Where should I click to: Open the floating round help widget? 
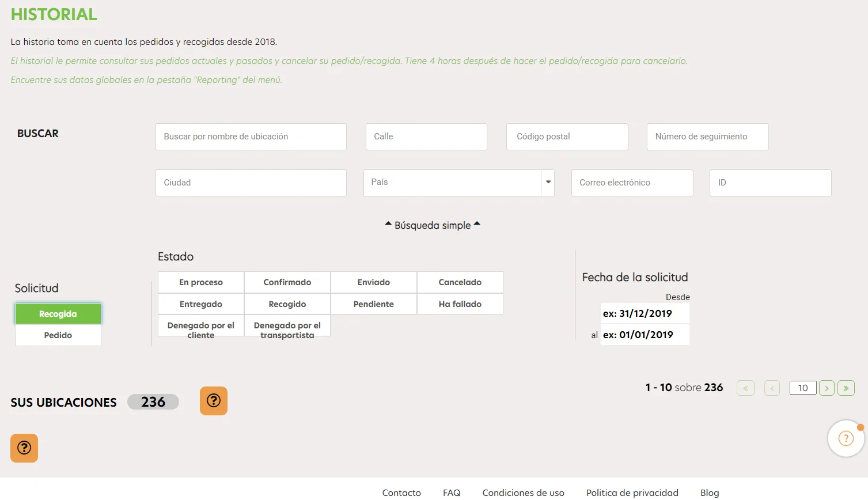tap(846, 438)
